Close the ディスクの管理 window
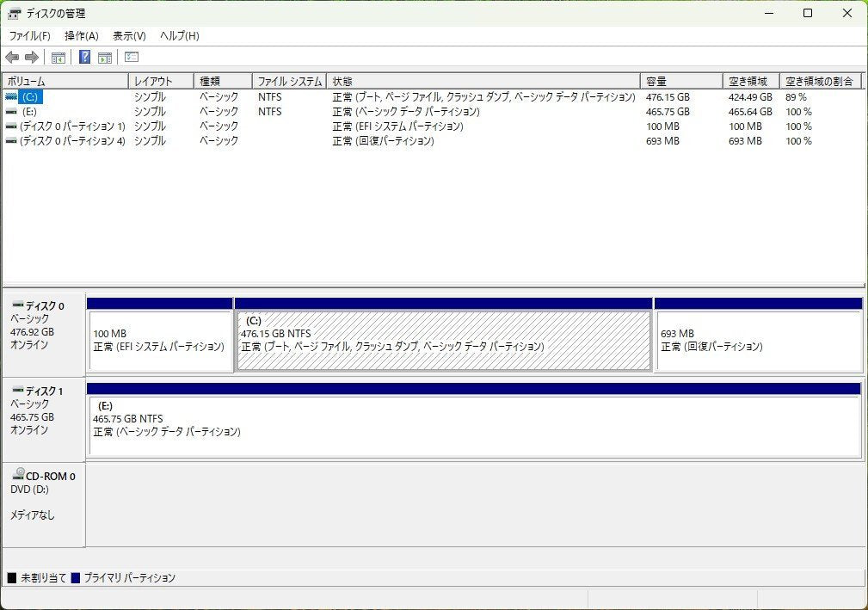This screenshot has height=610, width=868. [847, 13]
